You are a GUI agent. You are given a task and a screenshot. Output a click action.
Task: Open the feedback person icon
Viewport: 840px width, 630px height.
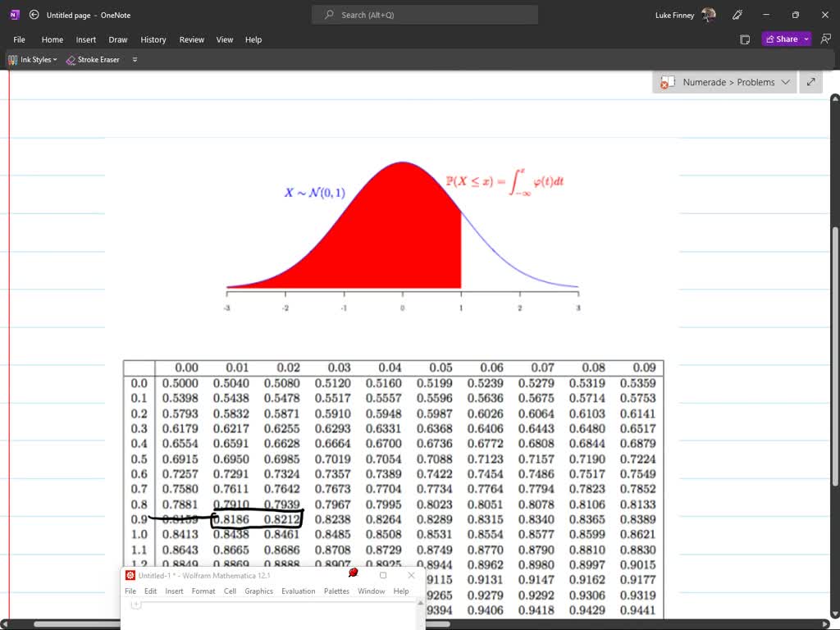click(825, 39)
